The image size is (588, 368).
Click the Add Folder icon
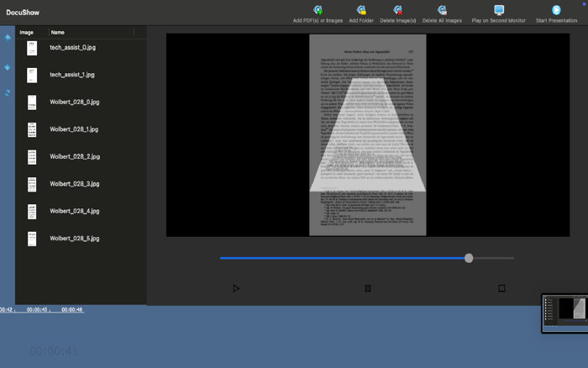click(x=361, y=10)
